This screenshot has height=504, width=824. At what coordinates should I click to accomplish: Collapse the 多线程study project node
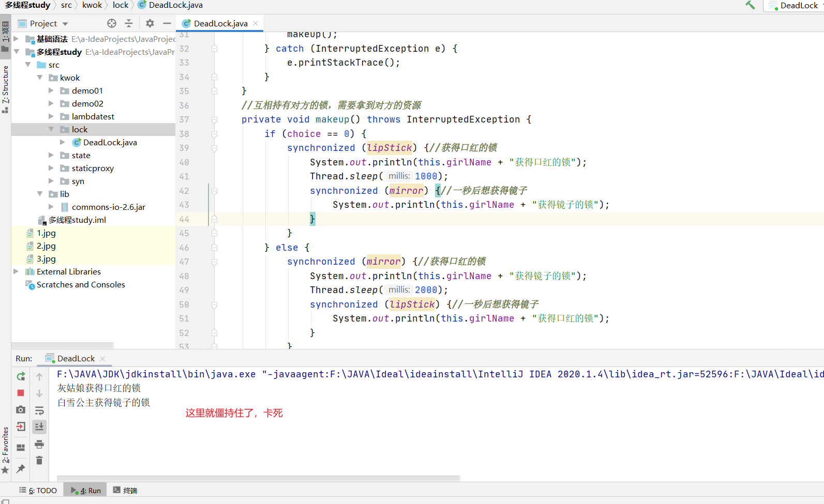click(16, 52)
